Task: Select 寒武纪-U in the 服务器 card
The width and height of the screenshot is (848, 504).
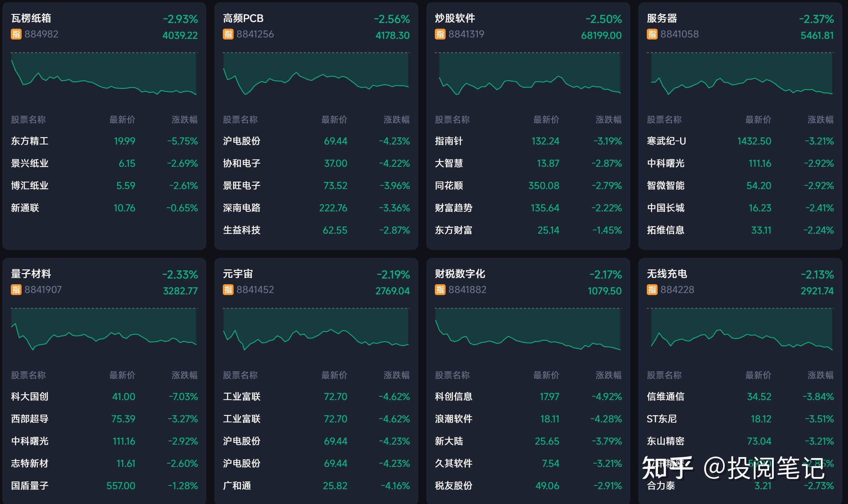Action: pos(667,141)
